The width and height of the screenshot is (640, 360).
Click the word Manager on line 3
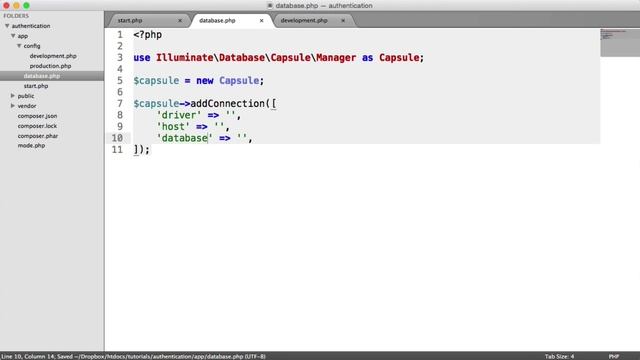point(336,58)
